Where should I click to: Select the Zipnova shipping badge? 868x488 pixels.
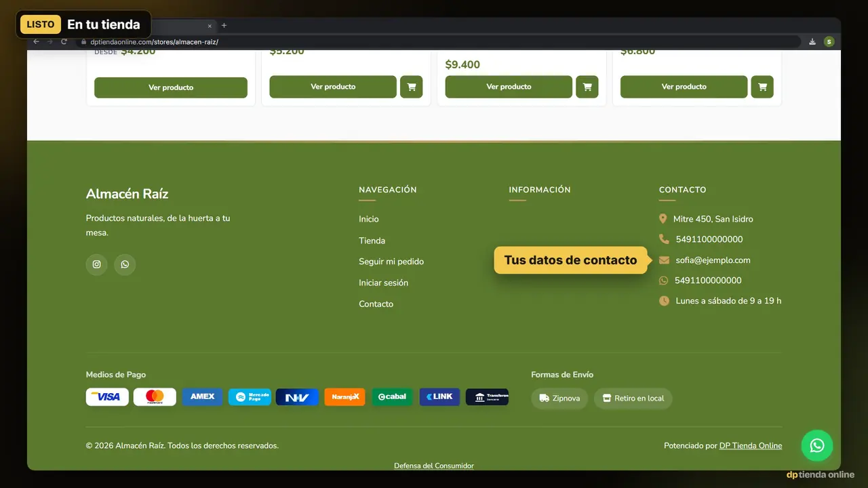559,399
